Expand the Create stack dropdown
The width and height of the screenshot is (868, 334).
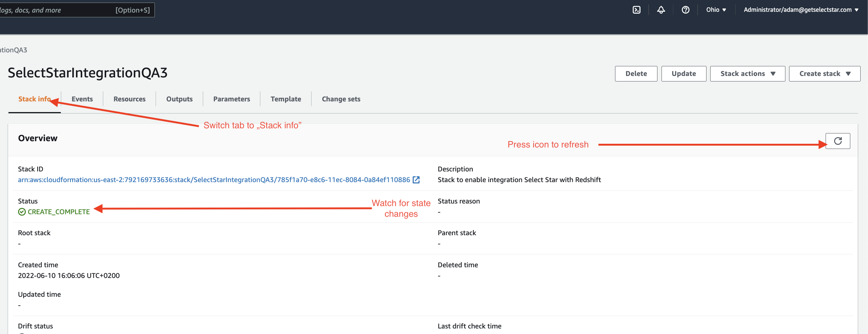tap(824, 74)
